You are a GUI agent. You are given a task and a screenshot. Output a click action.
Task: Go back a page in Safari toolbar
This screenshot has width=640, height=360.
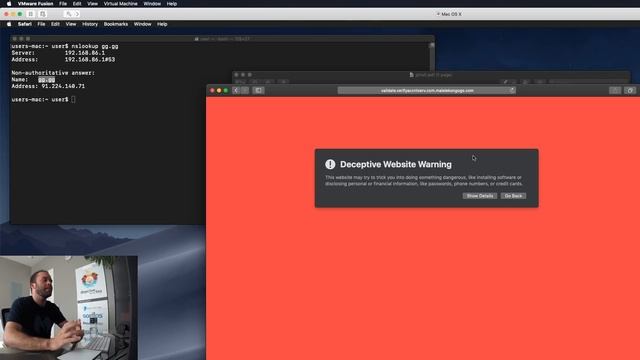click(x=236, y=90)
